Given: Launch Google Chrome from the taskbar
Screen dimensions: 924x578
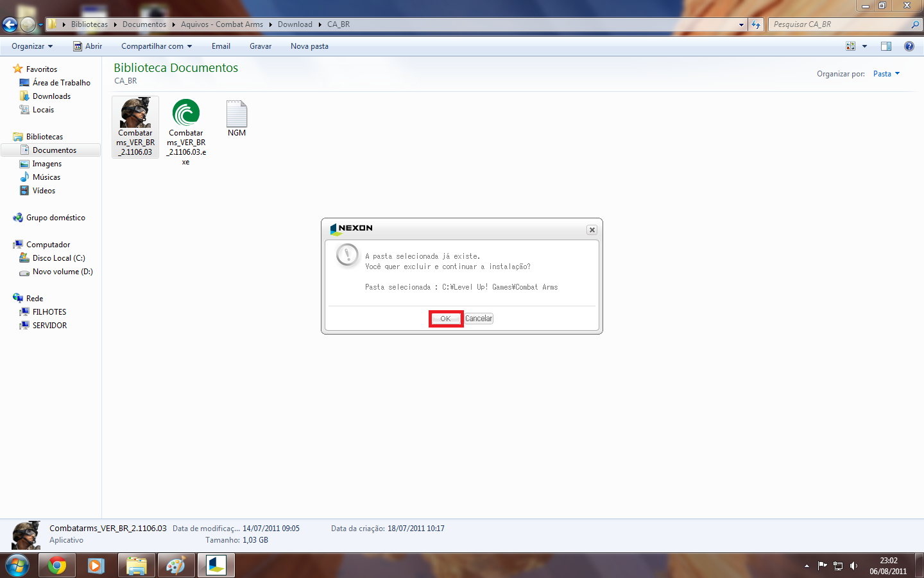Looking at the screenshot, I should point(57,565).
